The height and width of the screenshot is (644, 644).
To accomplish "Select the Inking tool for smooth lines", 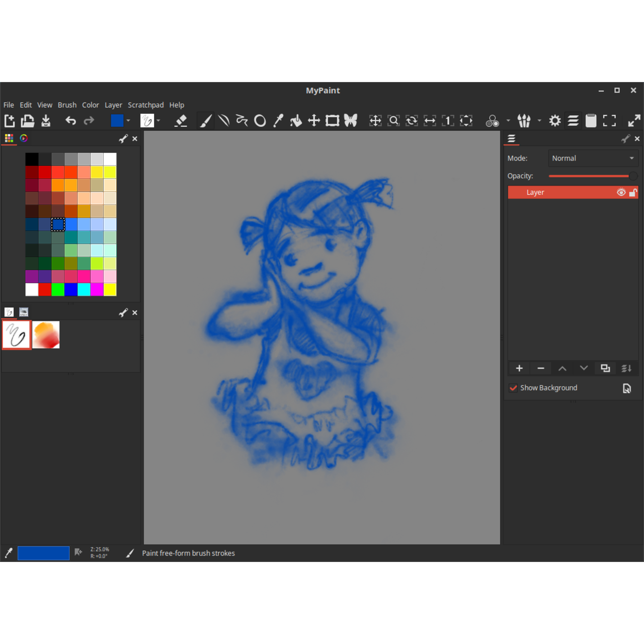I will pos(223,121).
